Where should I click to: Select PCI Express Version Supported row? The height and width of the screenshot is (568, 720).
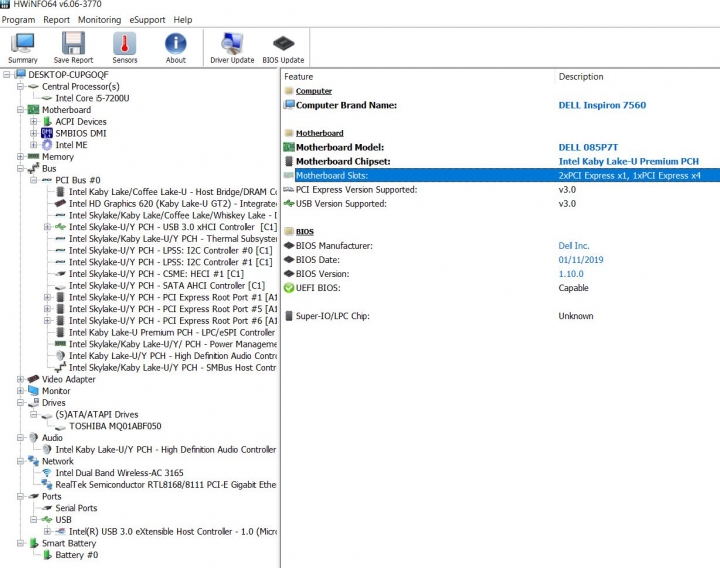pos(501,190)
